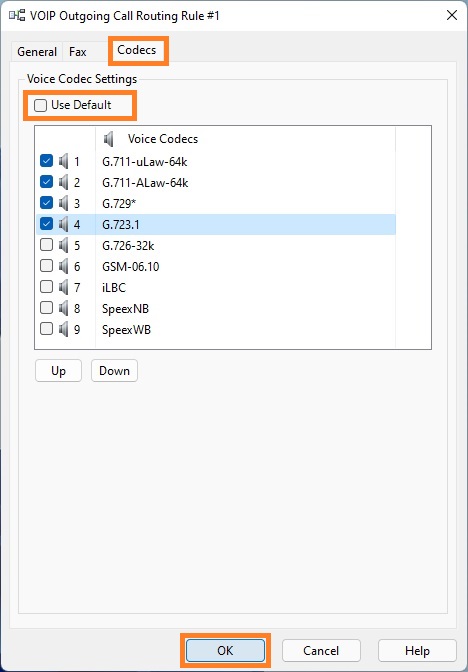Check the G.726-32k codec box
Screen dimensions: 468x672
[x=46, y=245]
